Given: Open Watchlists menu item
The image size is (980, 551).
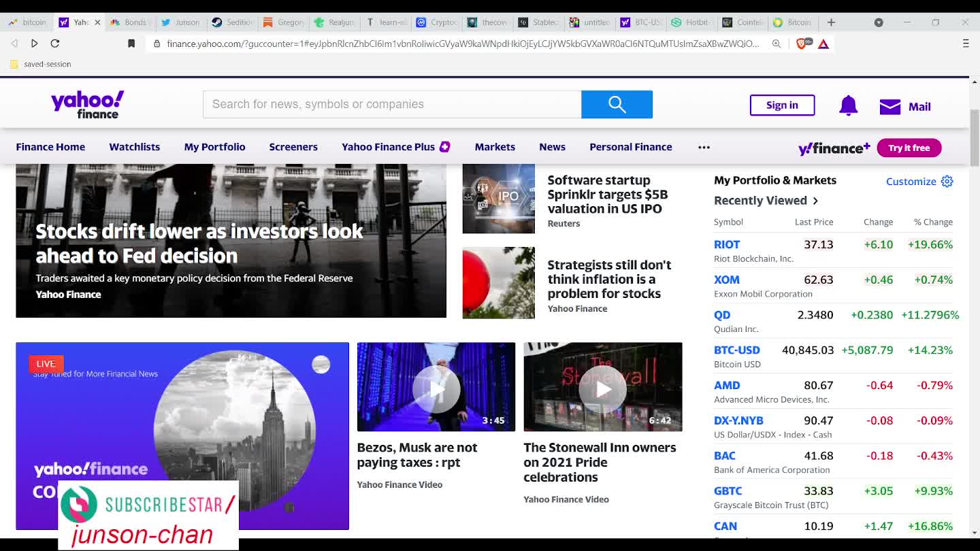Looking at the screenshot, I should click(135, 147).
